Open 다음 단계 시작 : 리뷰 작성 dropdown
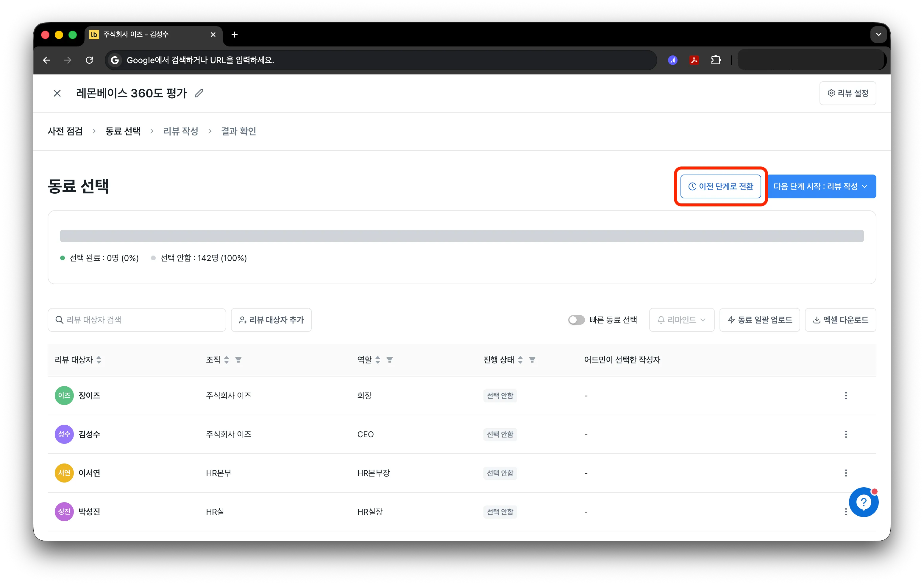 point(821,186)
